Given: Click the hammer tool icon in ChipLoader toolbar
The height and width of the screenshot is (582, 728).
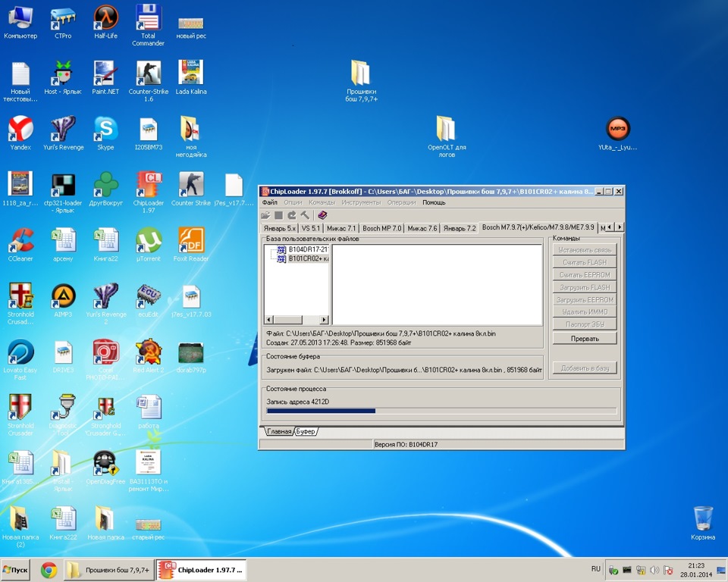Looking at the screenshot, I should click(x=305, y=215).
